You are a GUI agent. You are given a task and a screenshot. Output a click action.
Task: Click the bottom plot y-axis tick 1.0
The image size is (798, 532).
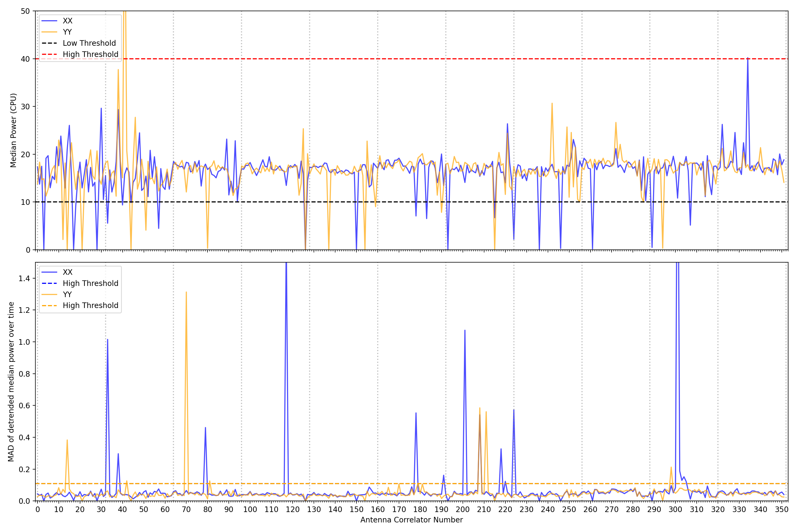(24, 342)
